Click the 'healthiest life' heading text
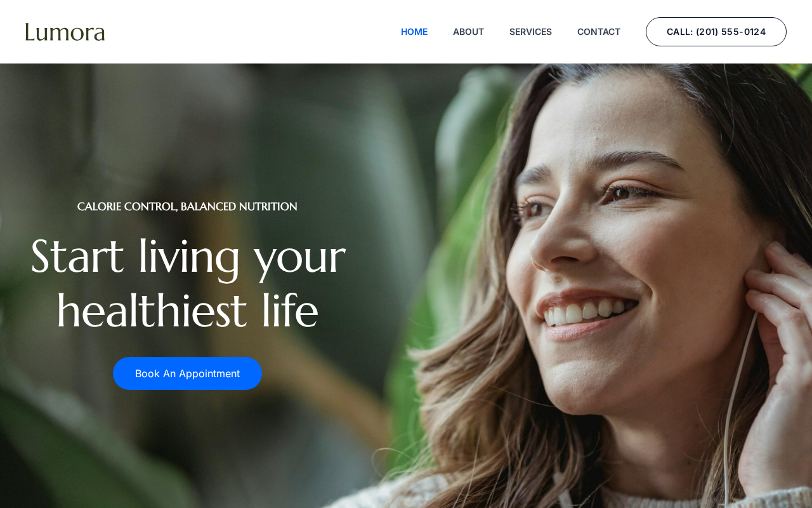Screen dimensions: 812x508 point(188,311)
